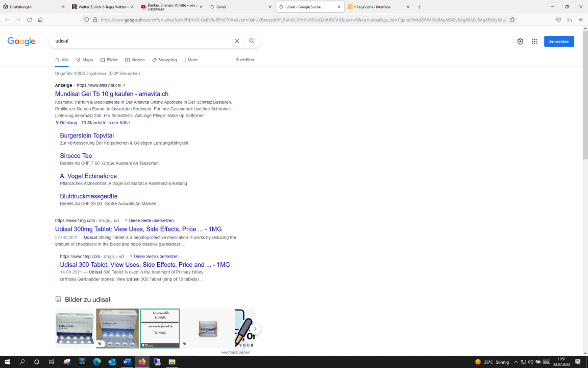The image size is (588, 368).
Task: Open Burgerstein Topvital link
Action: [87, 135]
